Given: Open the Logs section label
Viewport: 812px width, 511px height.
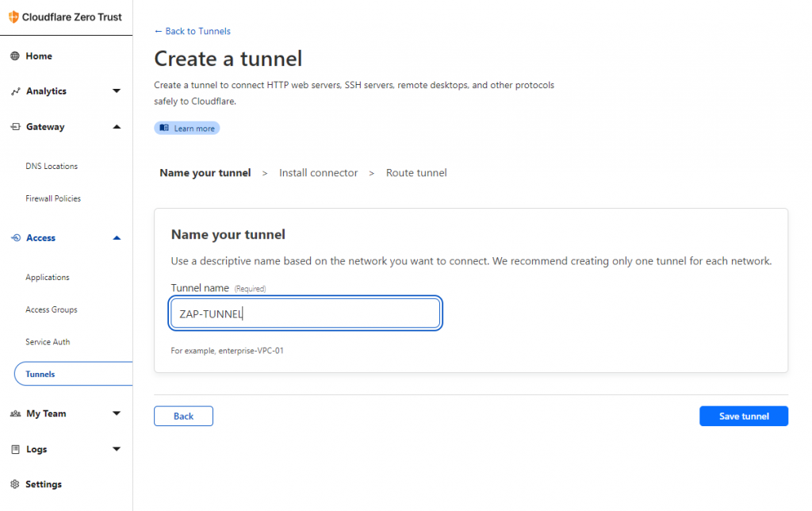Looking at the screenshot, I should click(x=36, y=449).
